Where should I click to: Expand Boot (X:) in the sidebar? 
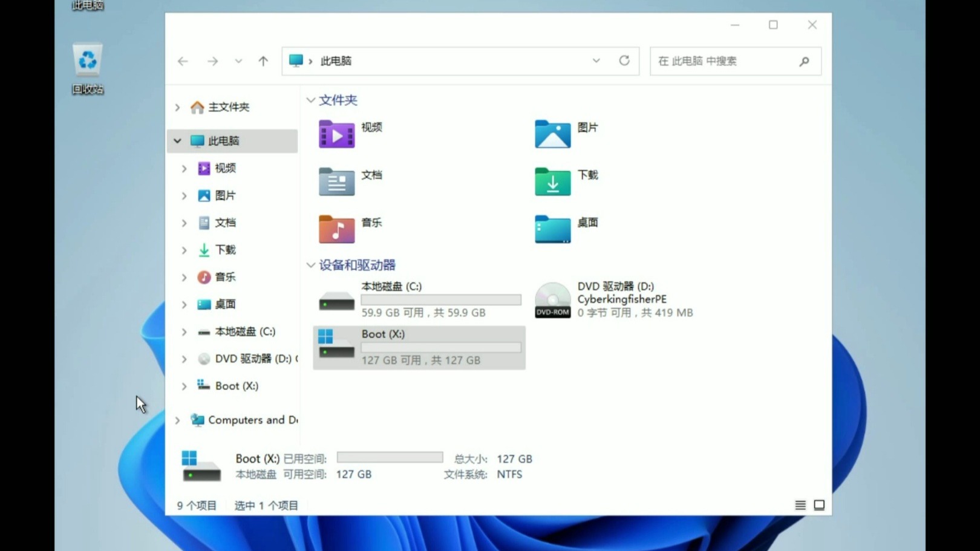click(x=184, y=386)
